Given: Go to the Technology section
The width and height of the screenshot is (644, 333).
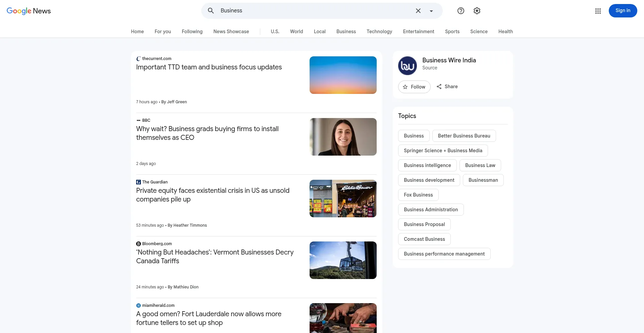Looking at the screenshot, I should (x=379, y=32).
